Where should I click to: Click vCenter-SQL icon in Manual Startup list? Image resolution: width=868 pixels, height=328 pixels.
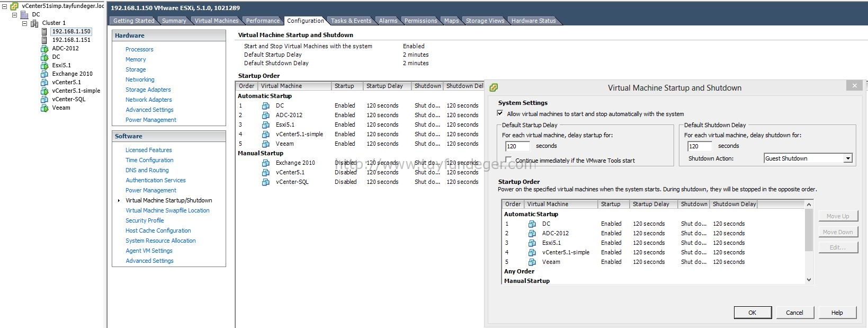click(x=266, y=182)
